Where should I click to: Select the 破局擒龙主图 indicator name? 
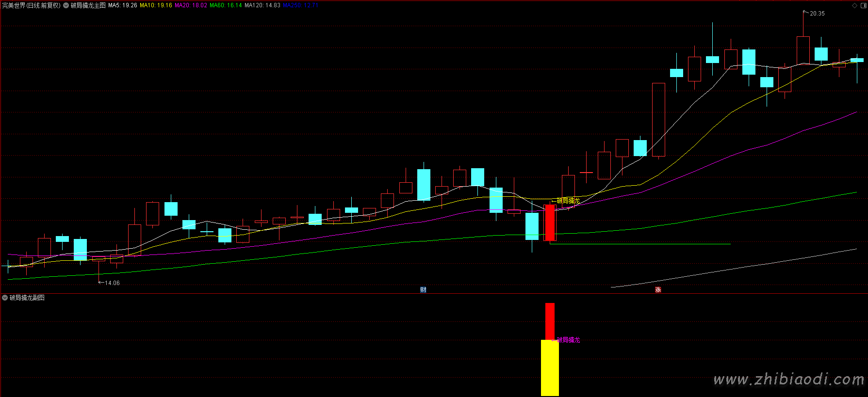click(88, 5)
